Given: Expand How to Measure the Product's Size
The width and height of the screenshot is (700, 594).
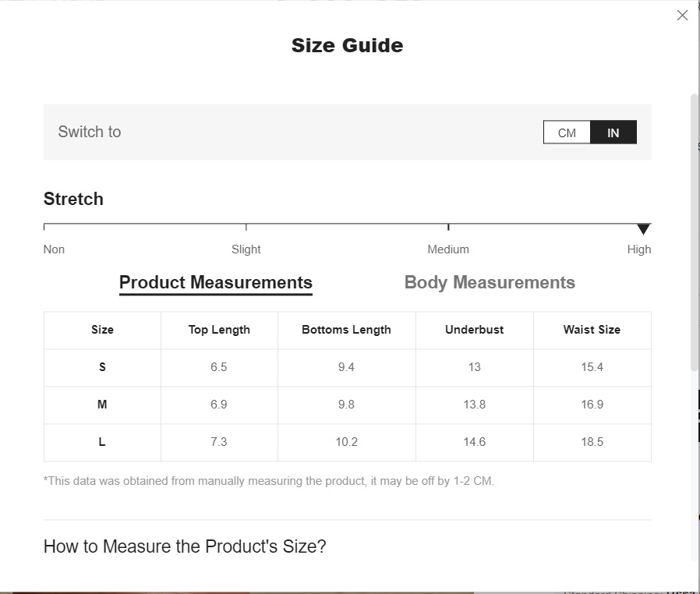Looking at the screenshot, I should (x=185, y=546).
